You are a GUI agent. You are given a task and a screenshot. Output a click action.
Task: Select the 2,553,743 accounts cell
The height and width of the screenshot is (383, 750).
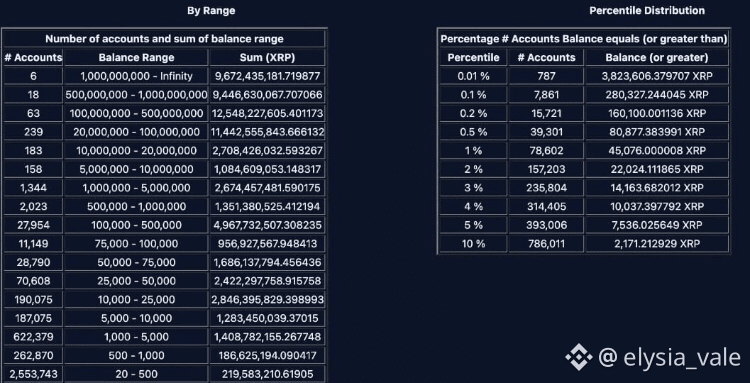[x=33, y=374]
